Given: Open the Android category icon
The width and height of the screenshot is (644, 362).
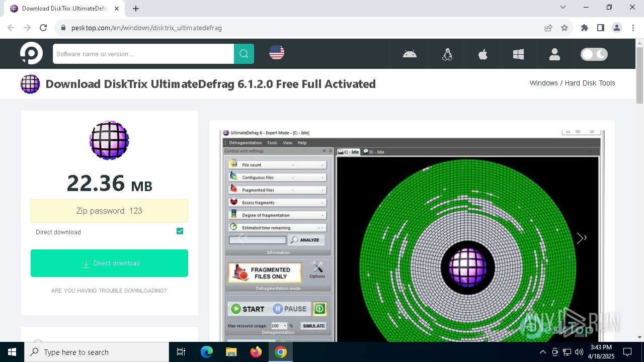Looking at the screenshot, I should coord(410,54).
